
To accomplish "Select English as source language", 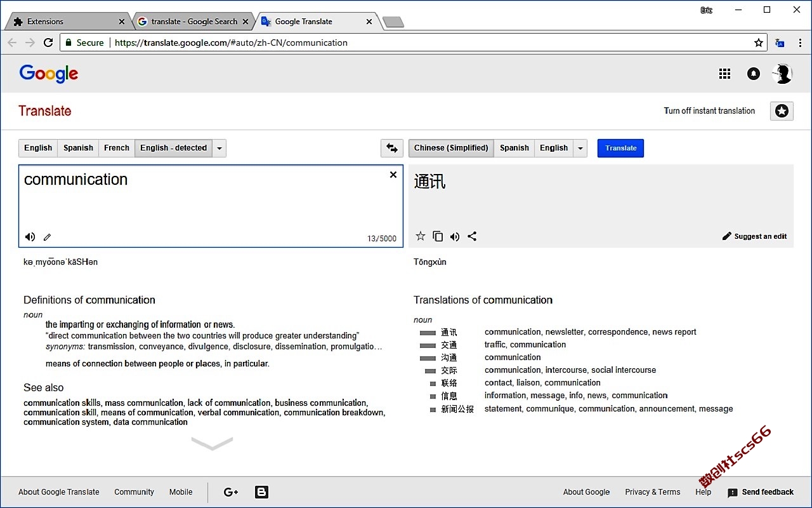I will [x=38, y=148].
